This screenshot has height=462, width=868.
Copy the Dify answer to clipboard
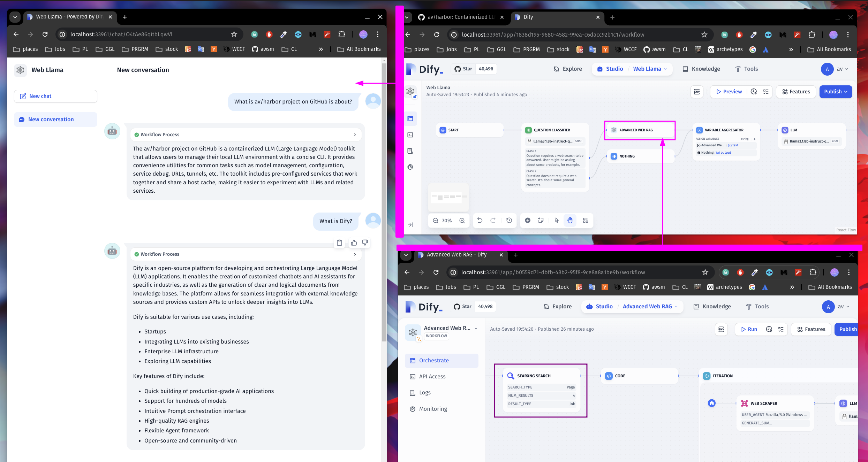pos(339,243)
